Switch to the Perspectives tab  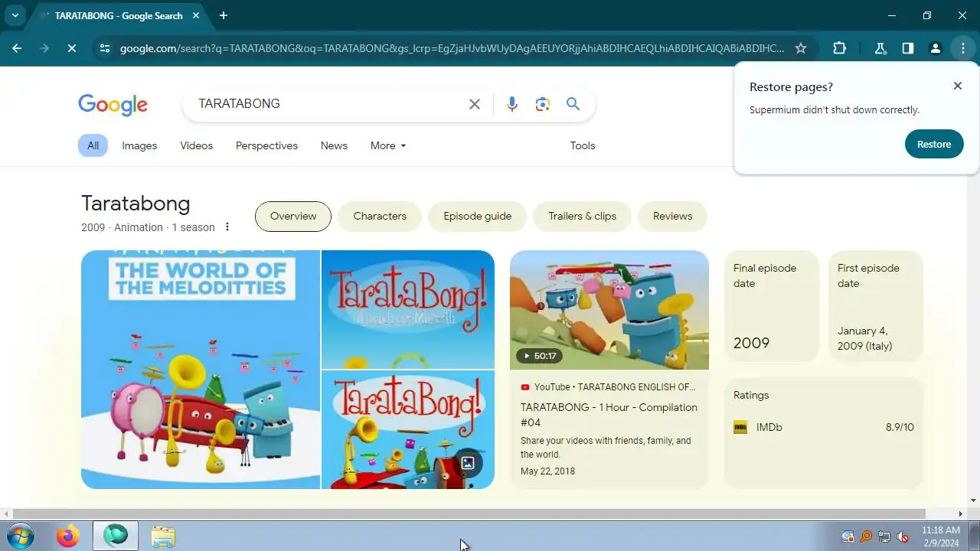[266, 145]
